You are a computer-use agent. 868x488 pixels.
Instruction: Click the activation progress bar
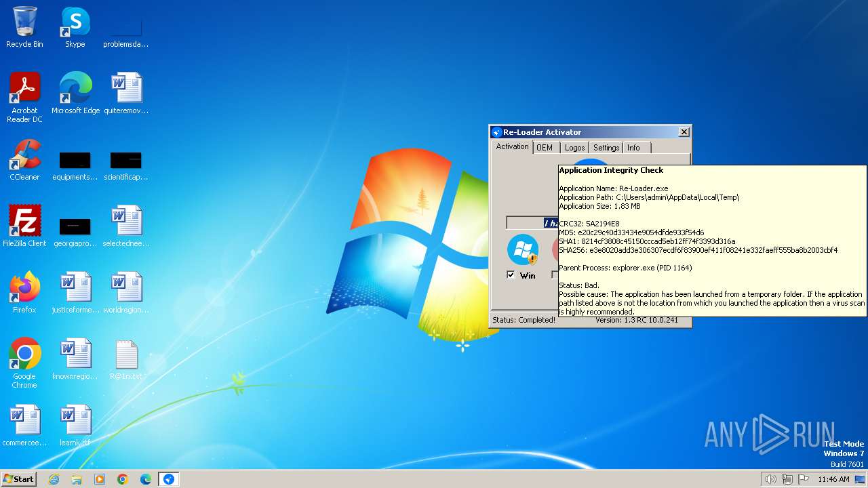point(532,223)
